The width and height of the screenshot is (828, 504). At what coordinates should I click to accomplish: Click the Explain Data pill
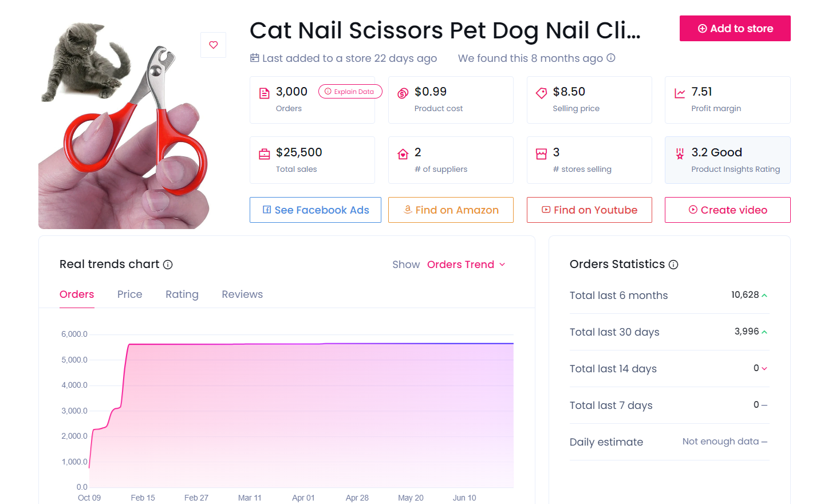click(350, 92)
